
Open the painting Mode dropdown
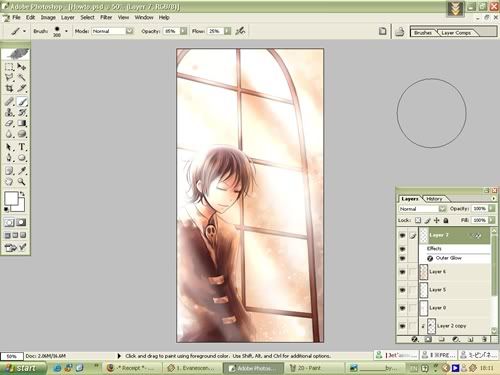[130, 31]
